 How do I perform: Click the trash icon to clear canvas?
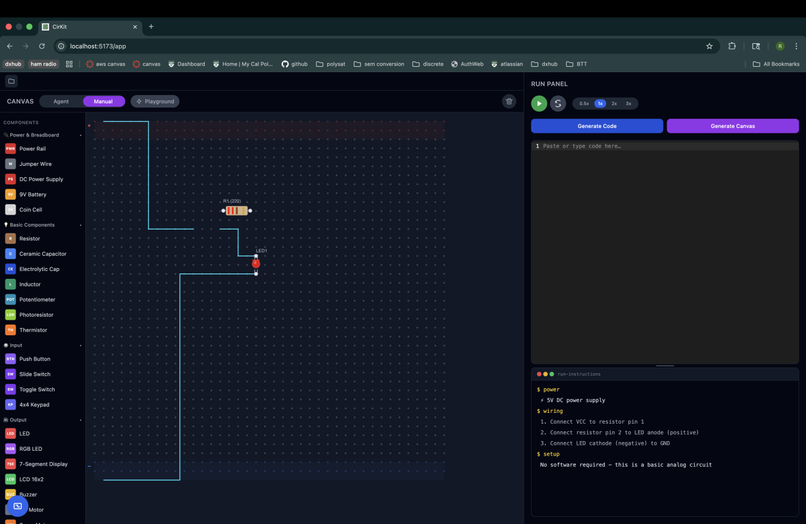click(509, 101)
